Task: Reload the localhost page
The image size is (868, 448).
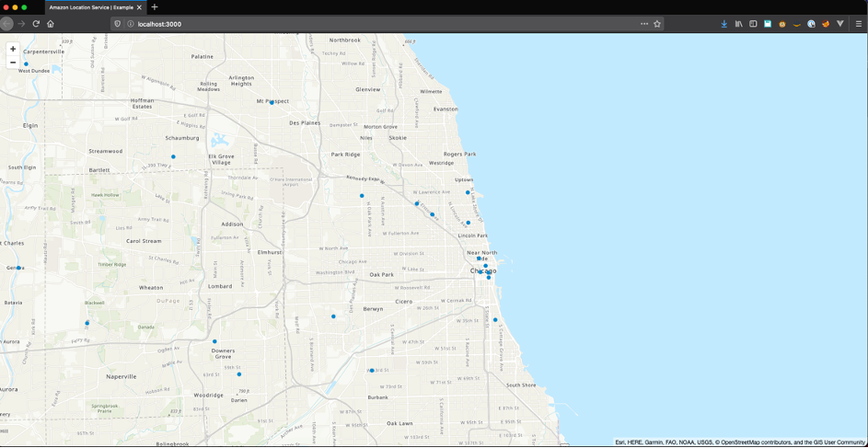Action: point(36,24)
